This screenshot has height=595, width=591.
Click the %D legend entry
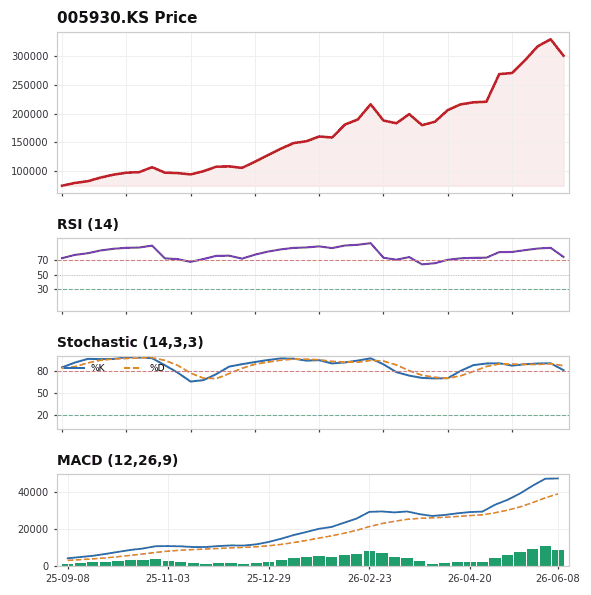pyautogui.click(x=144, y=368)
